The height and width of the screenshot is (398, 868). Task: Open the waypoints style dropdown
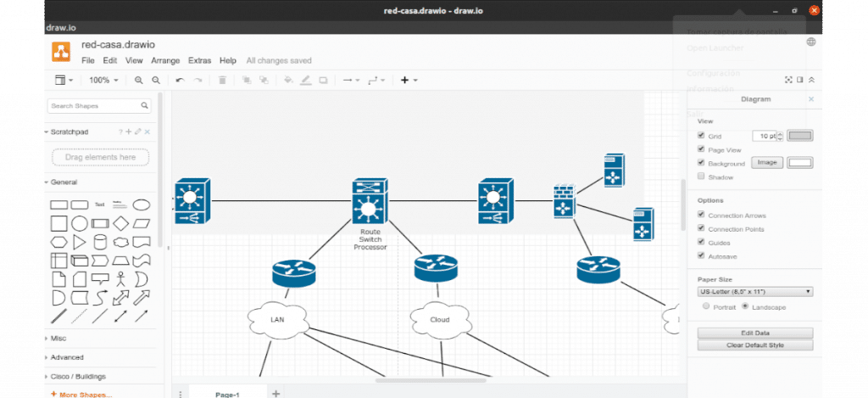(376, 81)
